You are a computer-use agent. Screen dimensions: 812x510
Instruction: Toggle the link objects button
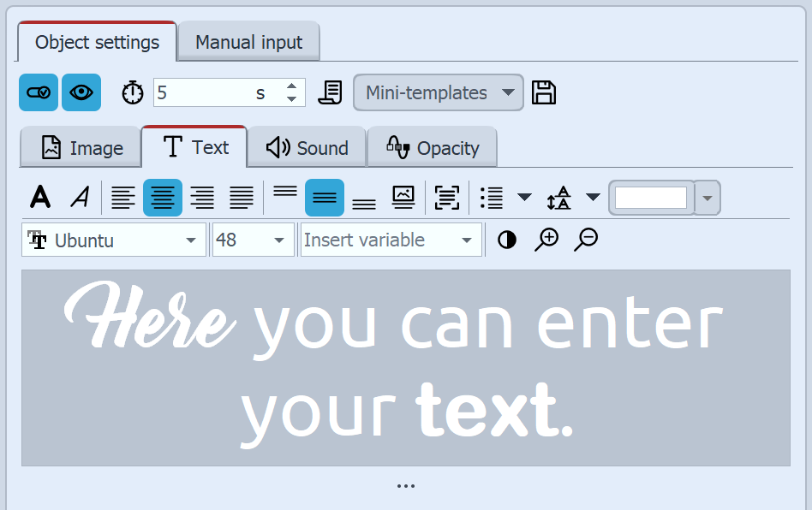[x=38, y=92]
